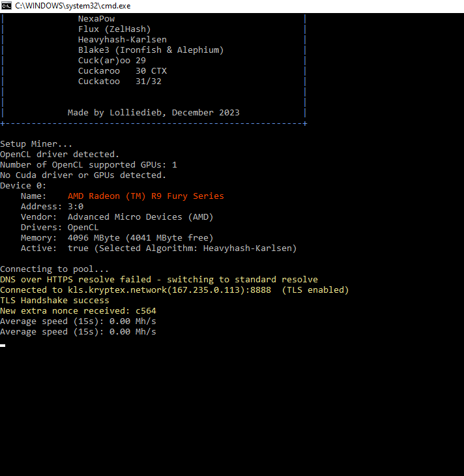Click the 'Connected to kls.kryptex.network' line

[x=175, y=290]
